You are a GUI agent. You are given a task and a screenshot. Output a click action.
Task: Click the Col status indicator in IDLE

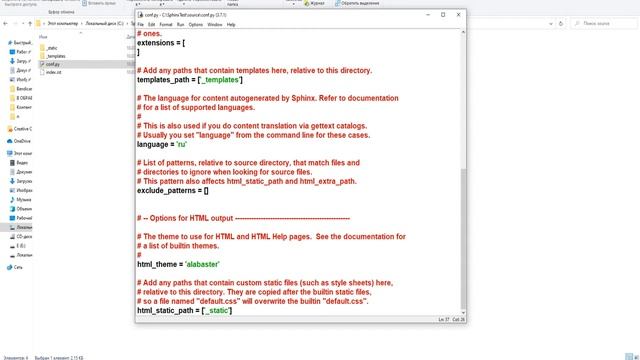click(x=459, y=320)
